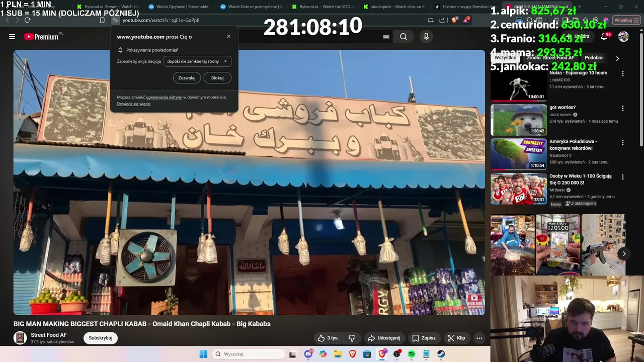Switch to 'Watch Dobrze przemyślane' tab

pyautogui.click(x=252, y=7)
